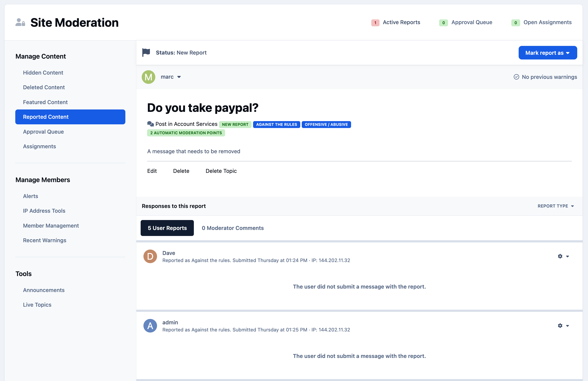Open Featured Content in sidebar

click(x=45, y=102)
